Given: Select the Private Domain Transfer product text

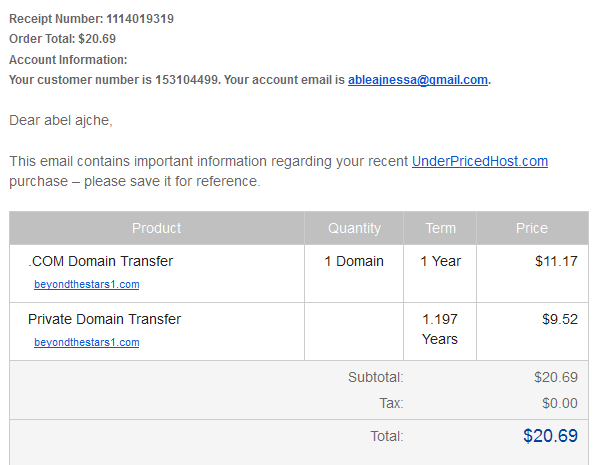Looking at the screenshot, I should click(x=105, y=319).
